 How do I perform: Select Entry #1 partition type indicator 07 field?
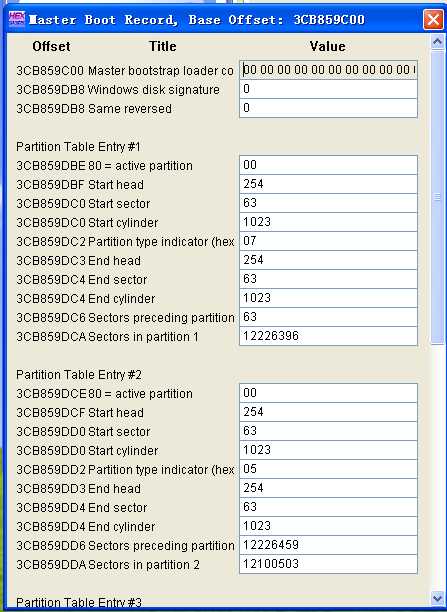(328, 241)
